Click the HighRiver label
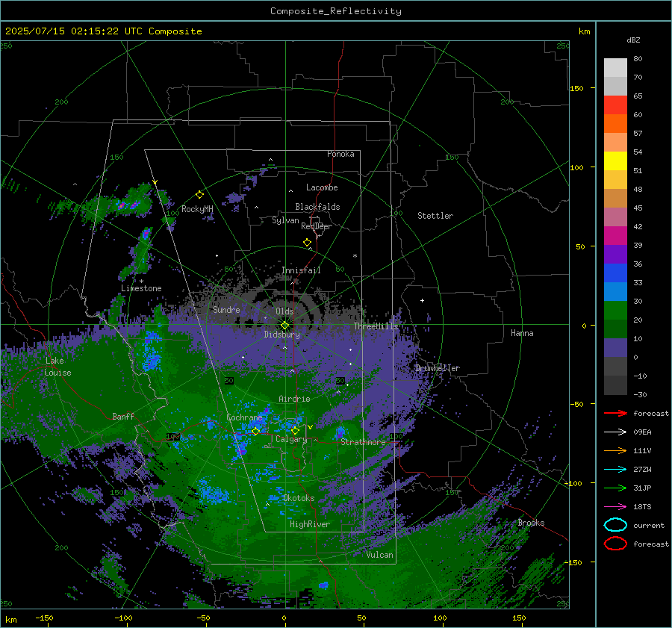672x628 pixels. tap(309, 524)
